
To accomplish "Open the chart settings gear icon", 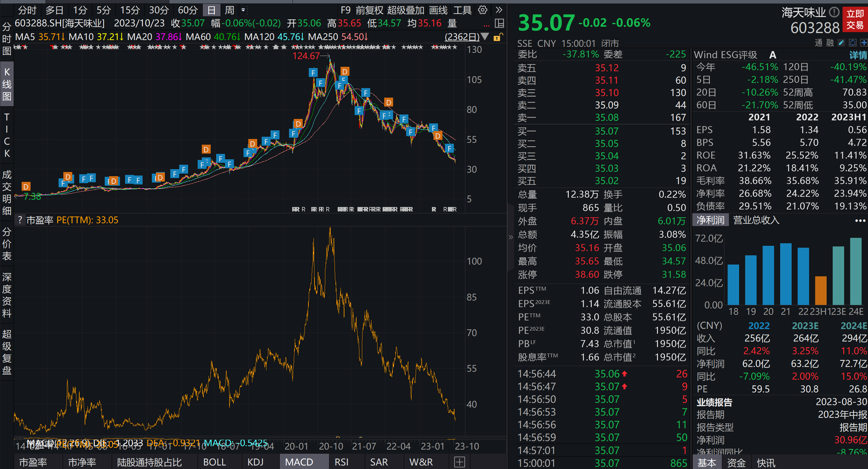I will pyautogui.click(x=483, y=10).
